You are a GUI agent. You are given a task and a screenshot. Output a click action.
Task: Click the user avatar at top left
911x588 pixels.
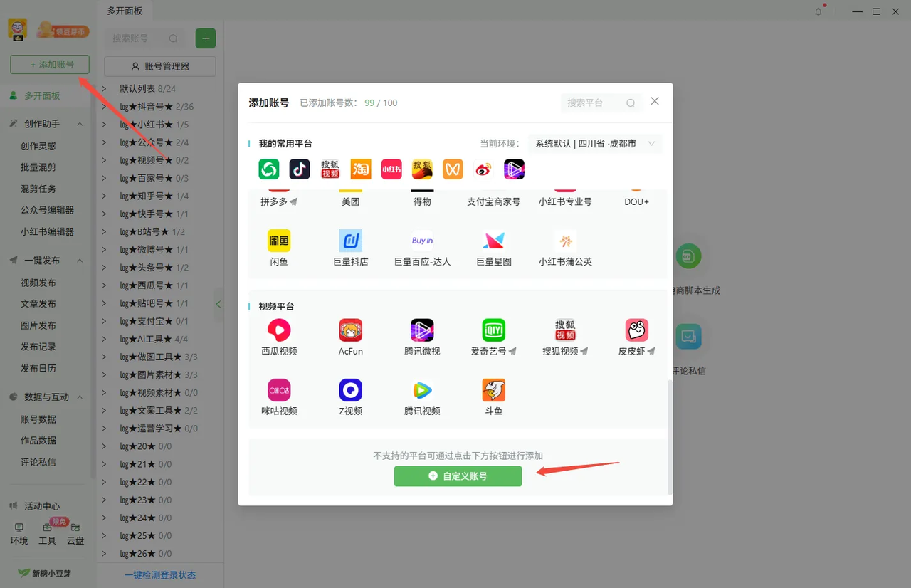(18, 29)
